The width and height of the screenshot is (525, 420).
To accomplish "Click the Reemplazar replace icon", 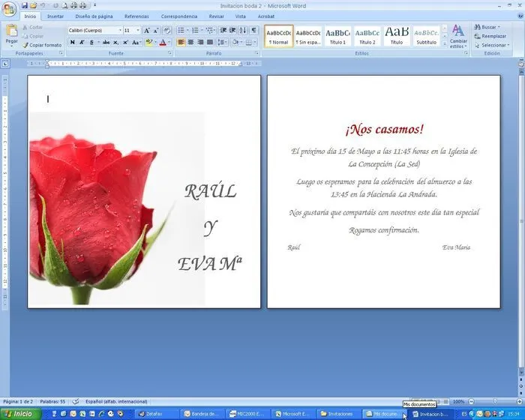I will pos(490,36).
